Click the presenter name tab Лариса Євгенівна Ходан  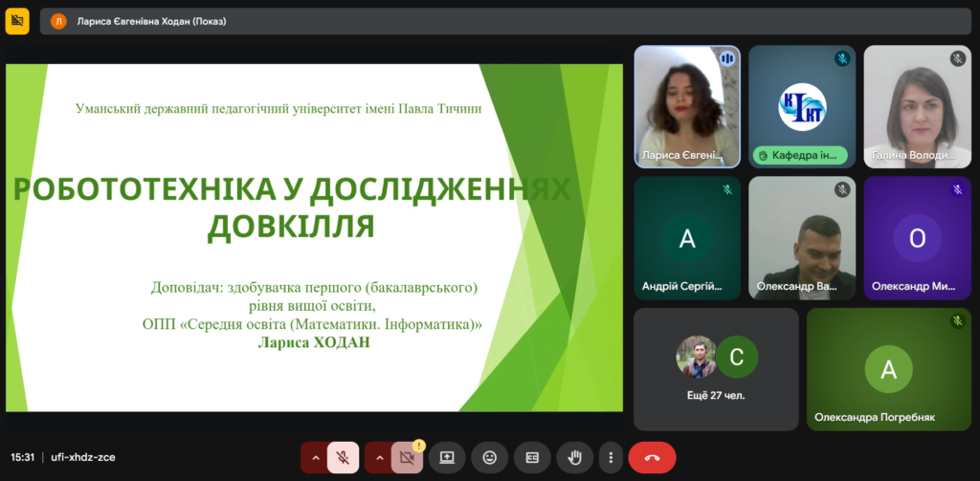(x=144, y=21)
